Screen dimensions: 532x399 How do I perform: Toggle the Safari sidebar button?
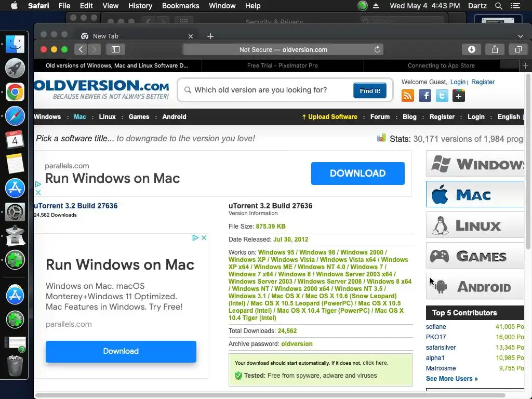(115, 49)
